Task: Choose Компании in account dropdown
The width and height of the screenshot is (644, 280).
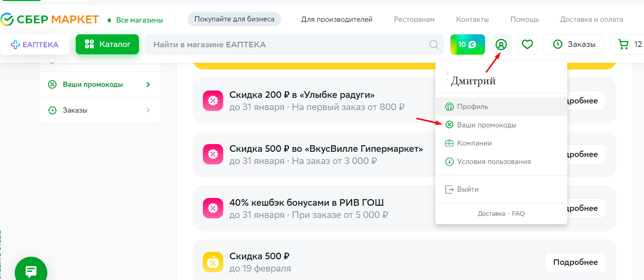Action: point(501,143)
